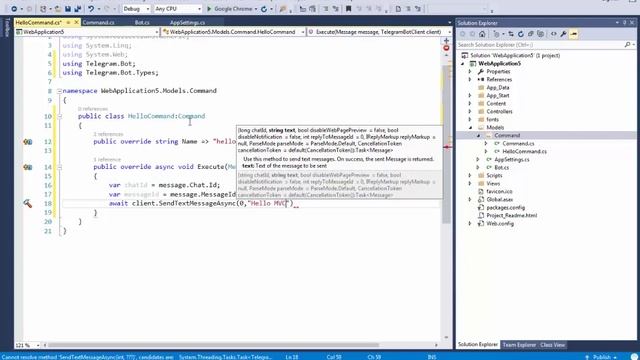
Task: Click the Search Solution Explorer input field
Action: pyautogui.click(x=540, y=44)
